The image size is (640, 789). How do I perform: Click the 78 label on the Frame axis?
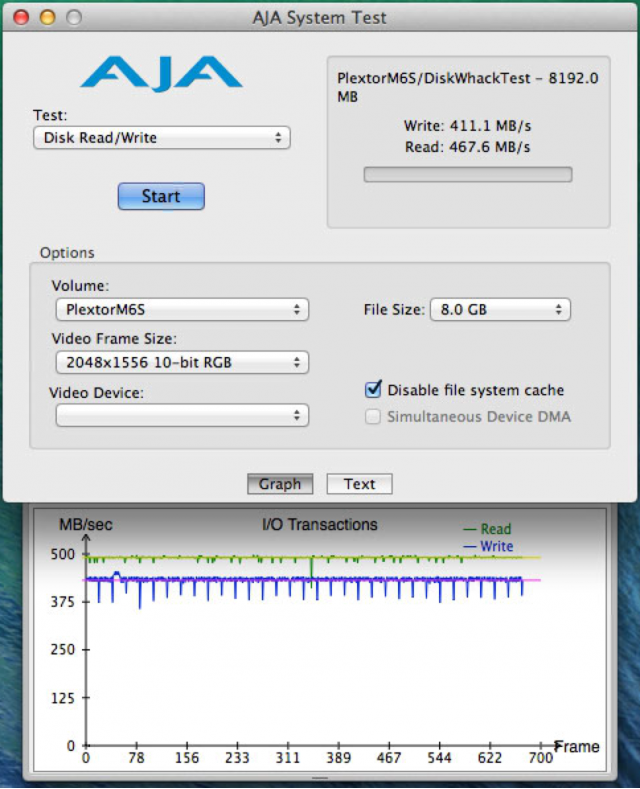pyautogui.click(x=136, y=758)
